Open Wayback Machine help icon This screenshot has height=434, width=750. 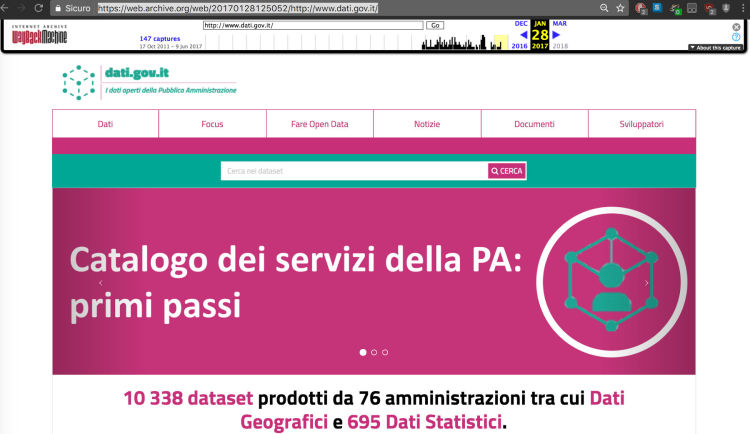click(x=737, y=37)
